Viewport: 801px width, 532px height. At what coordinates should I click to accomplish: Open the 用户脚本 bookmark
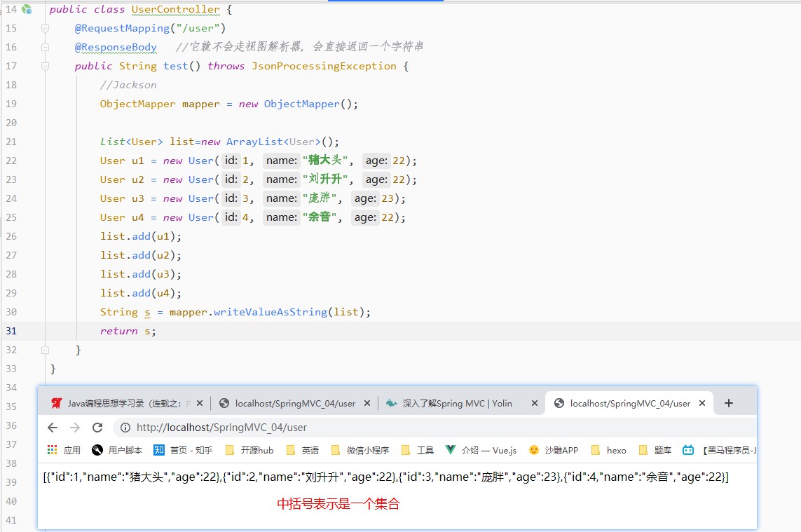coord(117,450)
